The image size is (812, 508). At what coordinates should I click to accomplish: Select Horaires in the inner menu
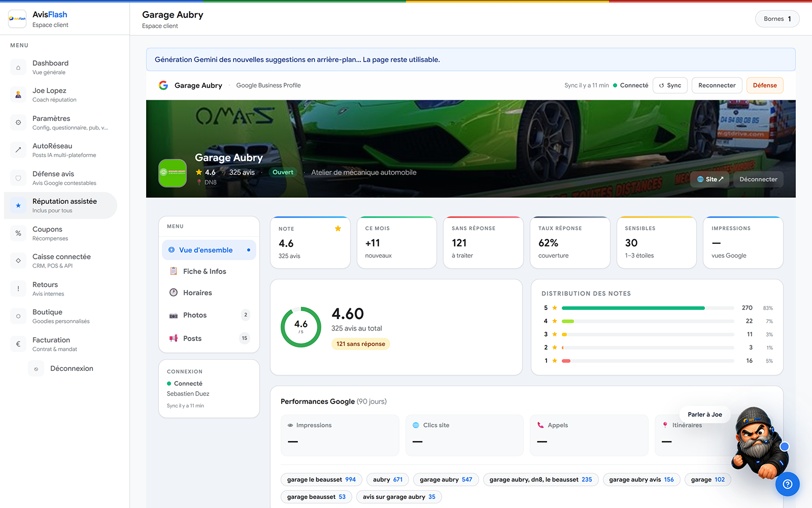pos(209,293)
